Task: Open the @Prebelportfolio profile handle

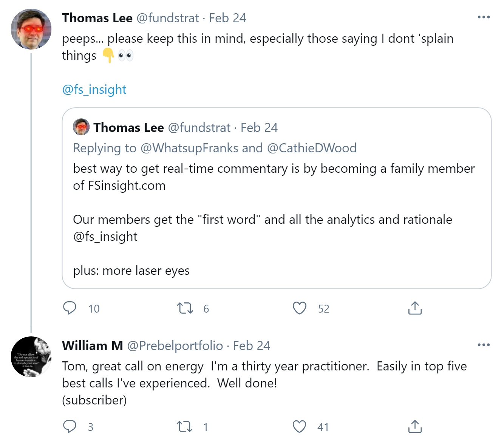Action: (x=175, y=346)
